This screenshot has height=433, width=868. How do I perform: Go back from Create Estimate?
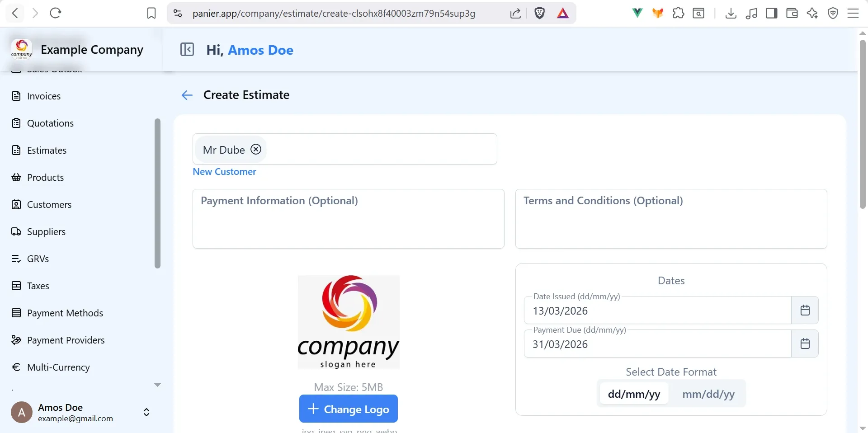pos(187,95)
